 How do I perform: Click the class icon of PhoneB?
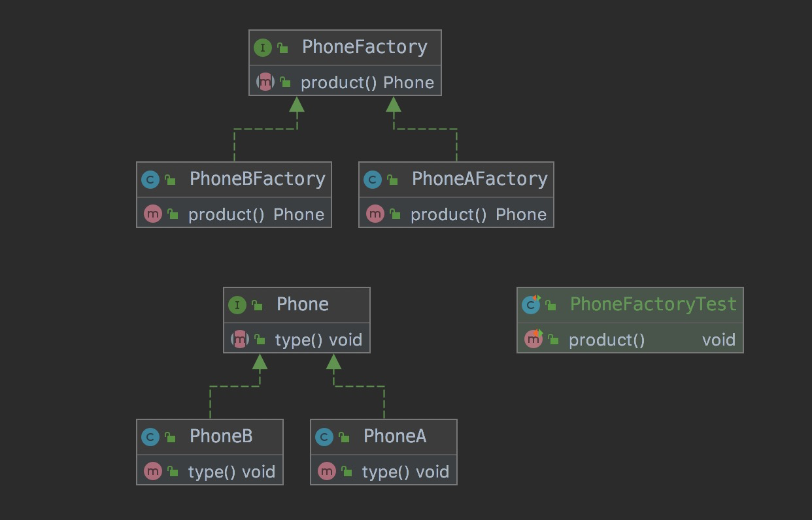[150, 437]
